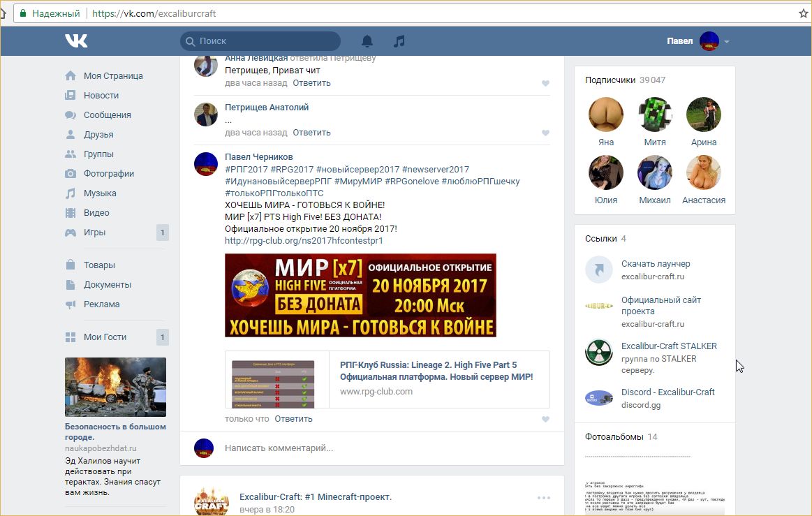Click the Скачать лаунчер link icon
The width and height of the screenshot is (812, 516).
[598, 270]
